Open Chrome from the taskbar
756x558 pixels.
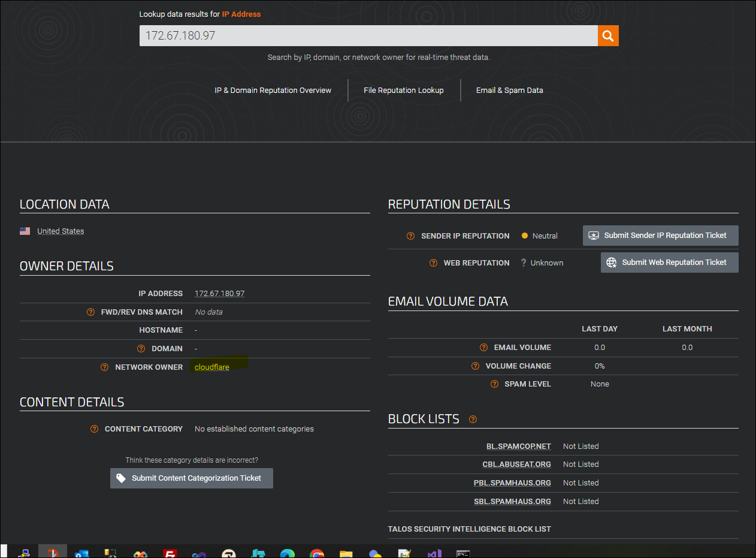tap(317, 554)
